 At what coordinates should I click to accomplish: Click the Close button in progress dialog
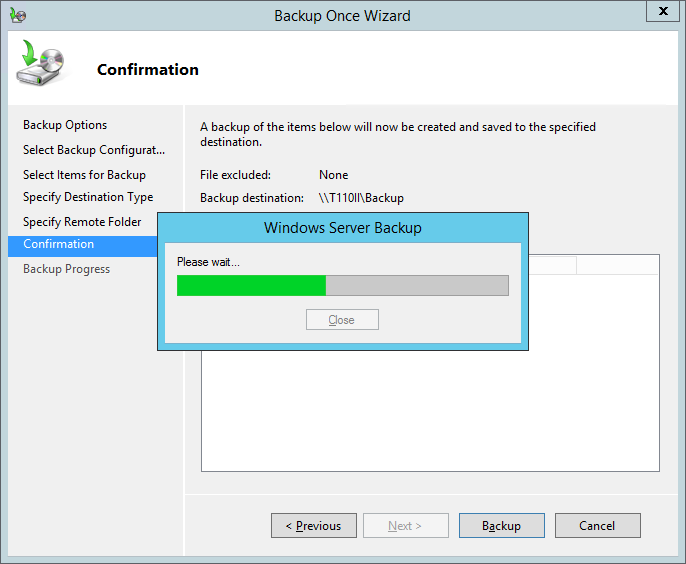(341, 320)
